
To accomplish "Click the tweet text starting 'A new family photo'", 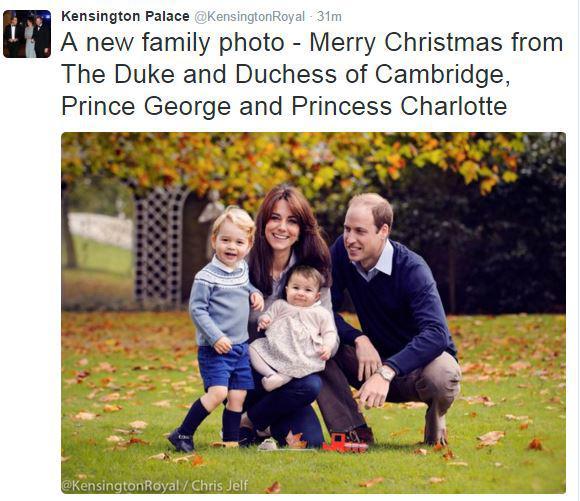I will point(312,42).
